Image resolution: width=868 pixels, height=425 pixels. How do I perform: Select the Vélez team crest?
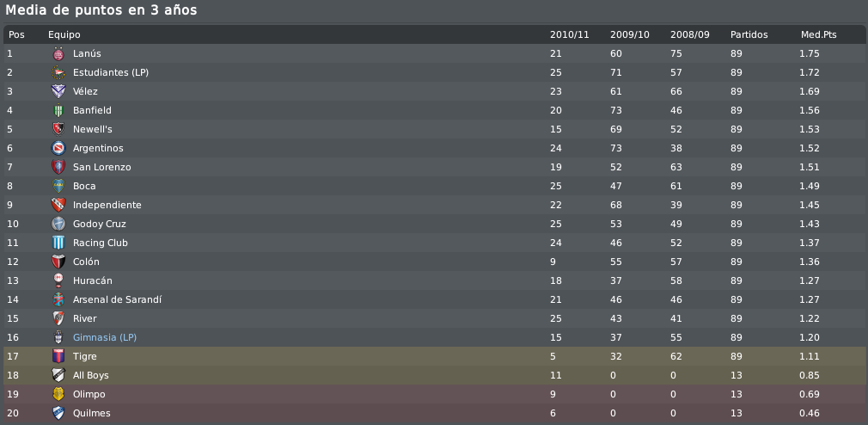pos(58,91)
